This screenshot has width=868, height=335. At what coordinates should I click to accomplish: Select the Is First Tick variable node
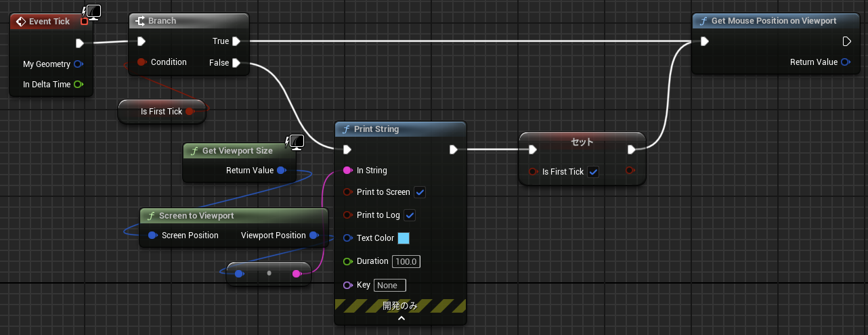click(x=162, y=112)
